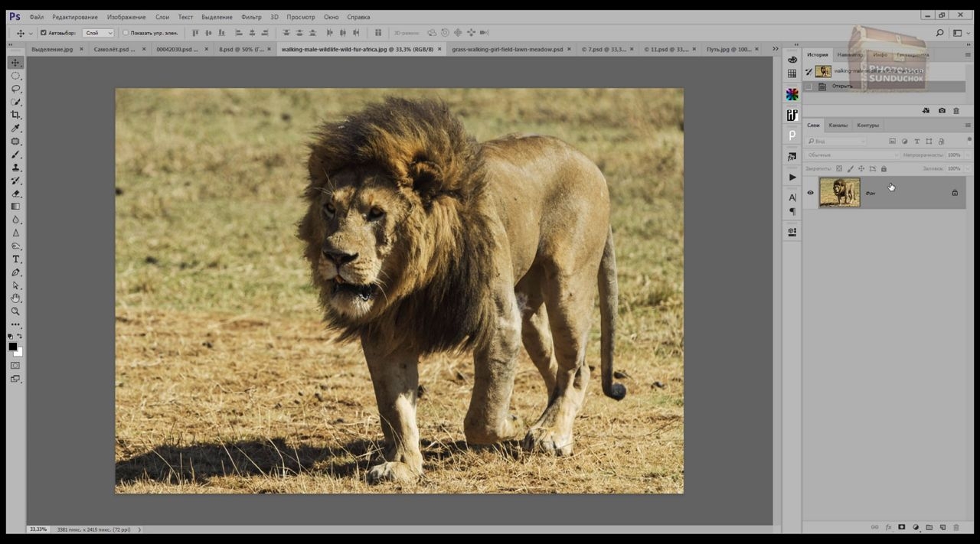980x544 pixels.
Task: Toggle lock position icon
Action: pos(861,168)
